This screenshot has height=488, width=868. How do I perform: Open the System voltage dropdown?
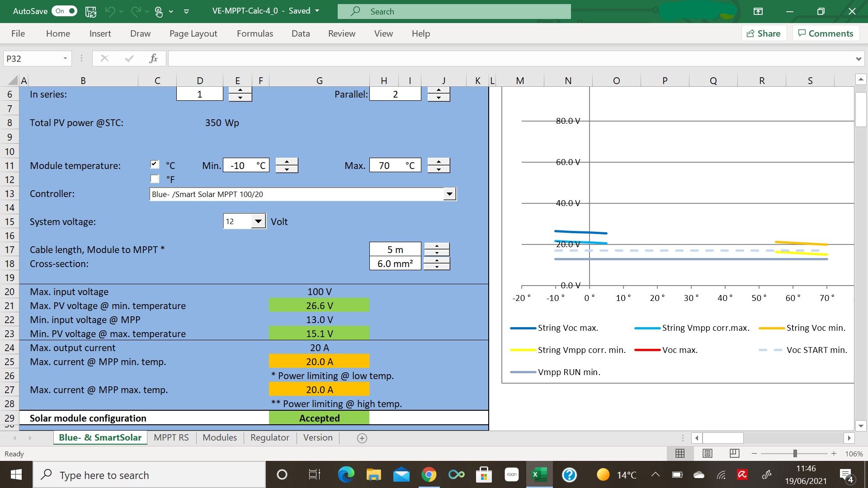point(258,221)
